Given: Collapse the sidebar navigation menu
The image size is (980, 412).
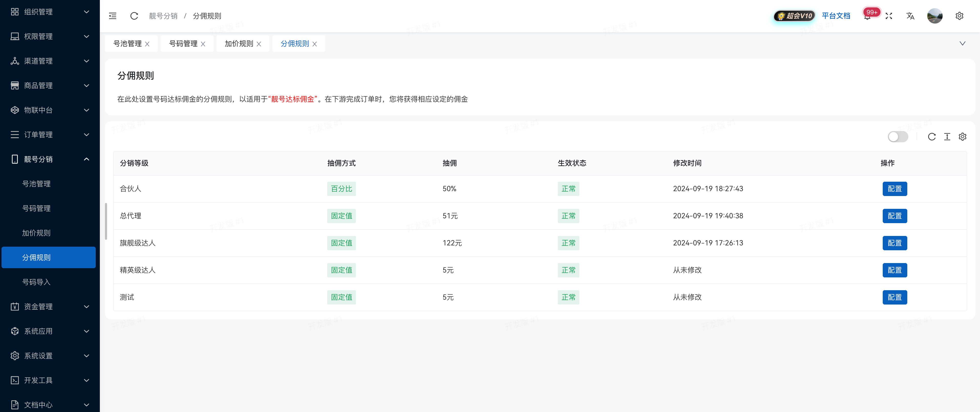Looking at the screenshot, I should coord(113,16).
